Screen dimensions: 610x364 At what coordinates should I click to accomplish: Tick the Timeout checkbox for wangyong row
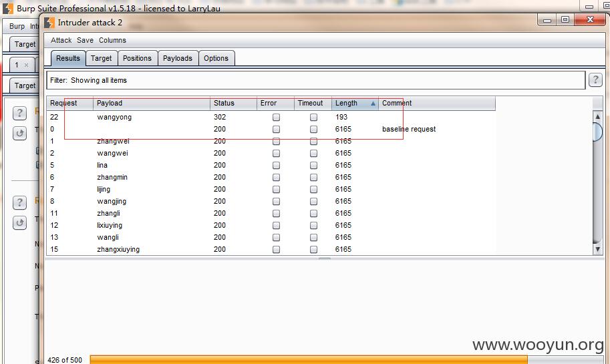(x=313, y=117)
